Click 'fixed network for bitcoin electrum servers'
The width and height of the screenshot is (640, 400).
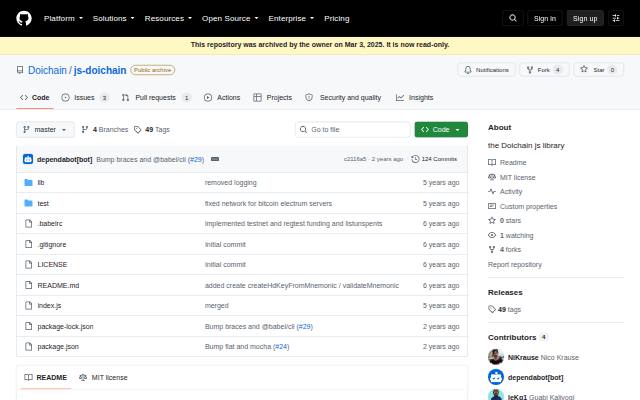coord(268,203)
